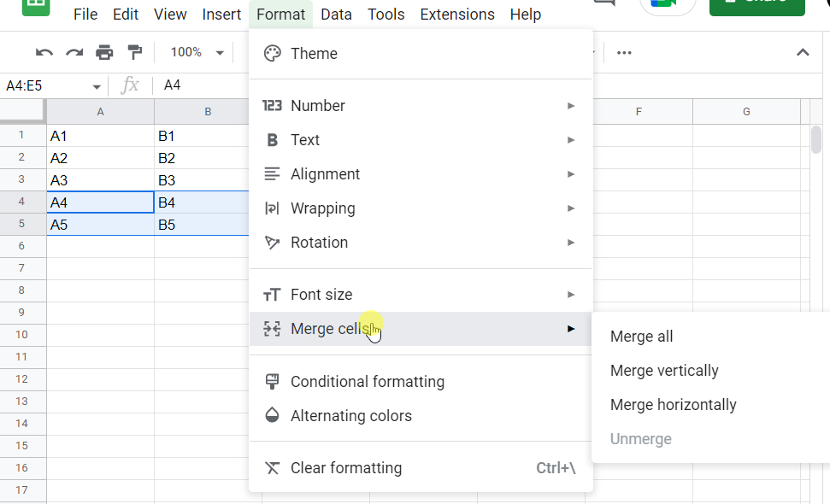Select the Paint format tool

(134, 52)
